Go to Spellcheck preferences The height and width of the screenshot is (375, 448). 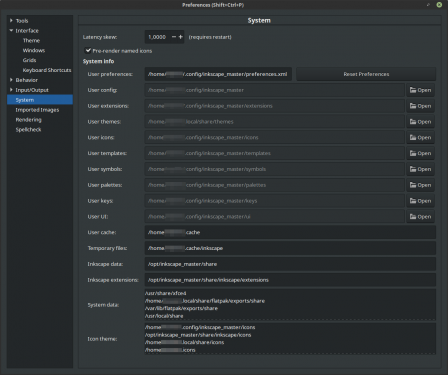[28, 130]
